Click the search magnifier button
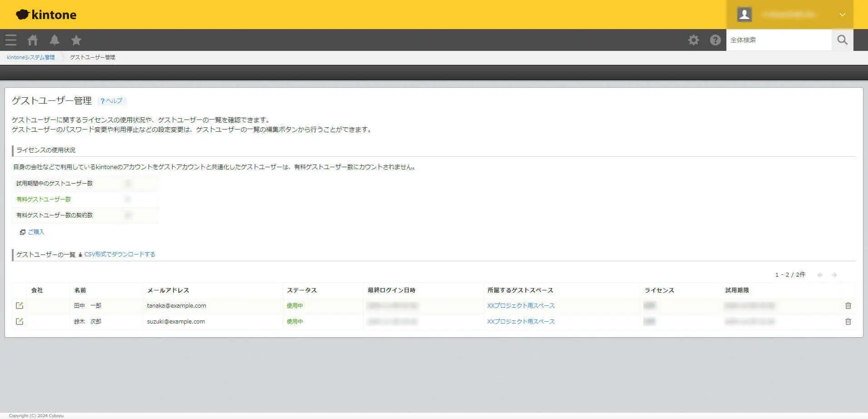The image size is (868, 419). point(843,40)
